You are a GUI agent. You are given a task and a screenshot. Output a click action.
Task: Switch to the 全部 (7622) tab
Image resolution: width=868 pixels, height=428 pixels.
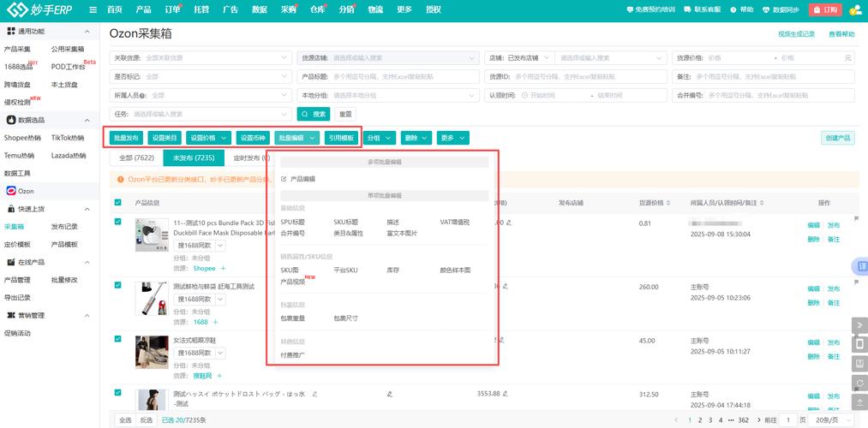(137, 158)
